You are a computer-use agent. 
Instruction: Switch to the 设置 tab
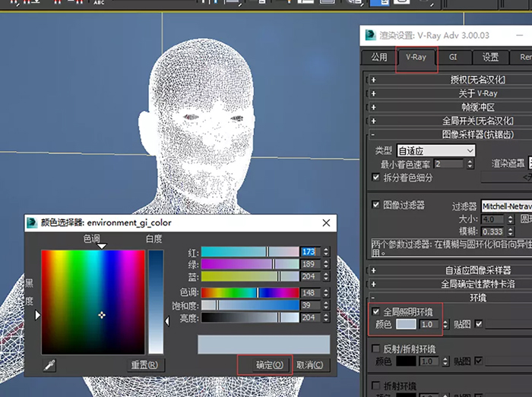[x=491, y=57]
